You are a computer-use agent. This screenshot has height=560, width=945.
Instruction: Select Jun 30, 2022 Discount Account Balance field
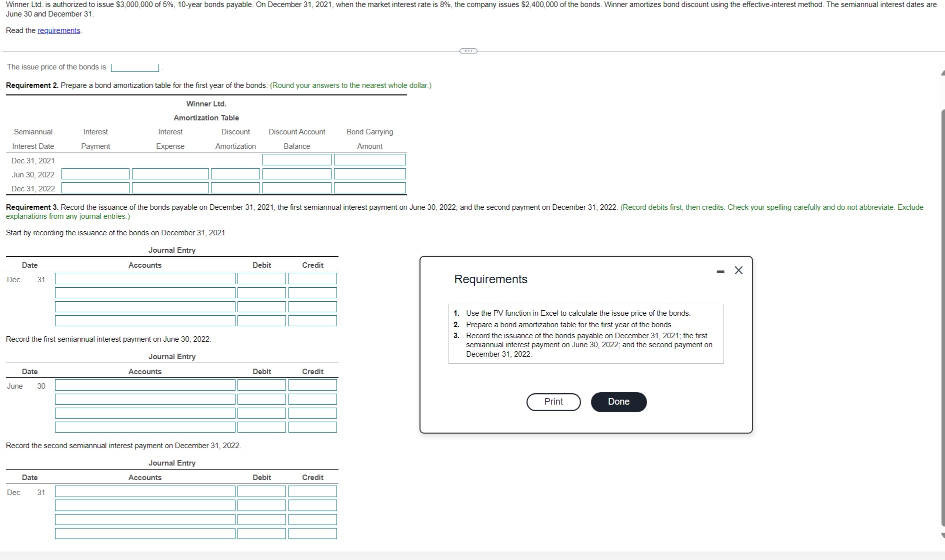pos(297,174)
